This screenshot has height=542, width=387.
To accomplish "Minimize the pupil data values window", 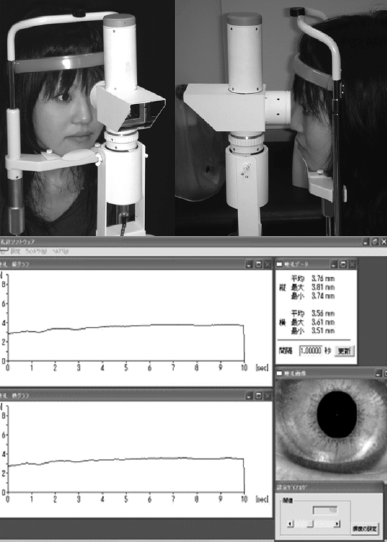I will point(333,265).
